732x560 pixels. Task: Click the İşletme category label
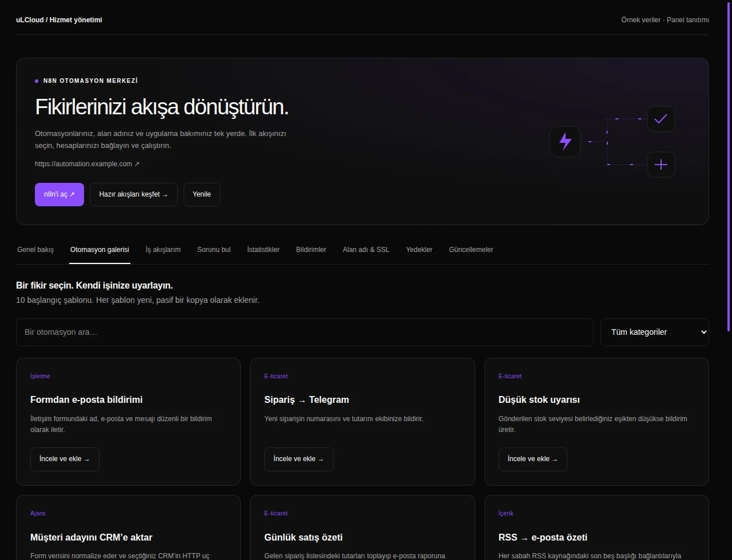point(40,377)
